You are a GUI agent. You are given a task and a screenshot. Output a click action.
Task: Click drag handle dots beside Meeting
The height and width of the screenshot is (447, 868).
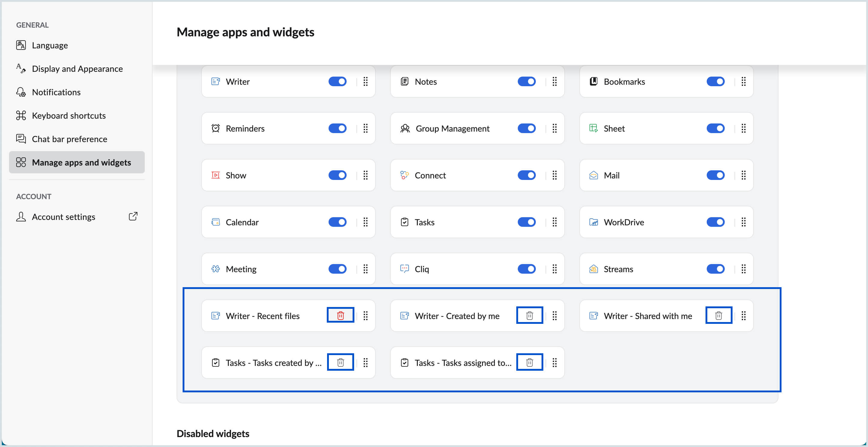coord(365,269)
